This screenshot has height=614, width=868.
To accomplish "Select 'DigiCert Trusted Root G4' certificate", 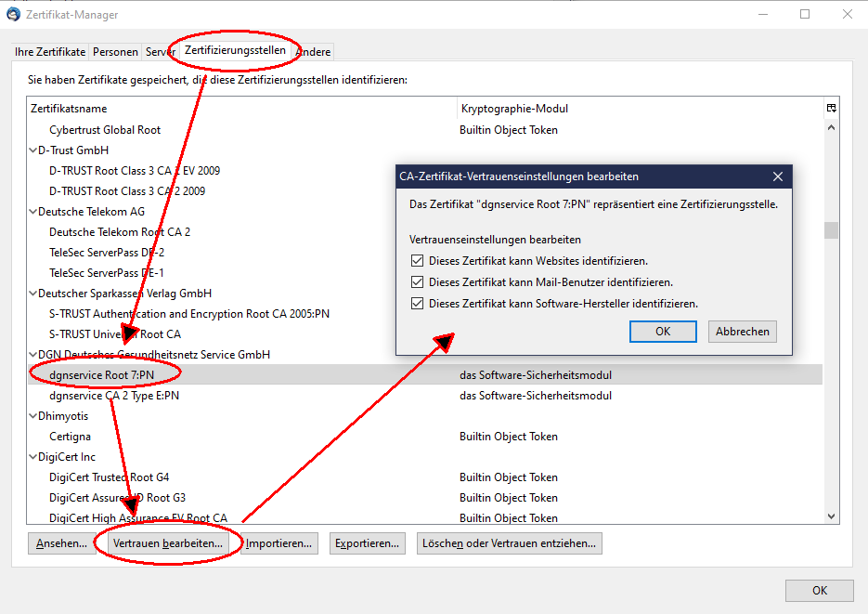I will [x=109, y=477].
